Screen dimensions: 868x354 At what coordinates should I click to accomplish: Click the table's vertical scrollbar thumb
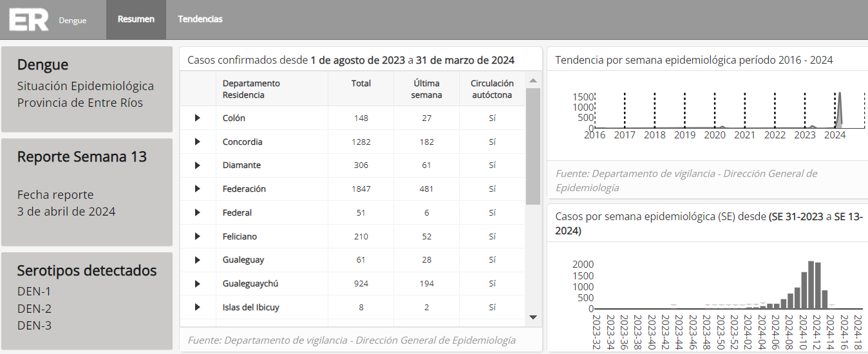click(x=533, y=146)
